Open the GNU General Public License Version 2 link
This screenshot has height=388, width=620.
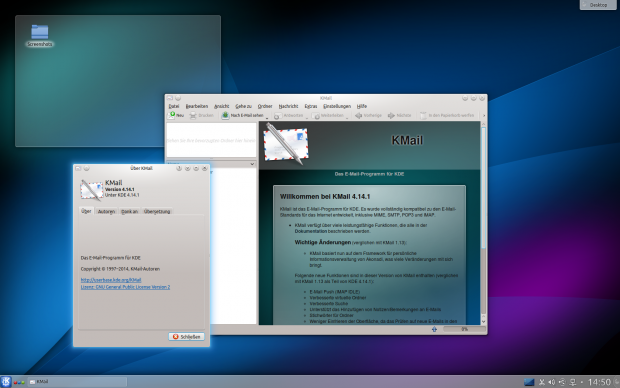(x=125, y=287)
